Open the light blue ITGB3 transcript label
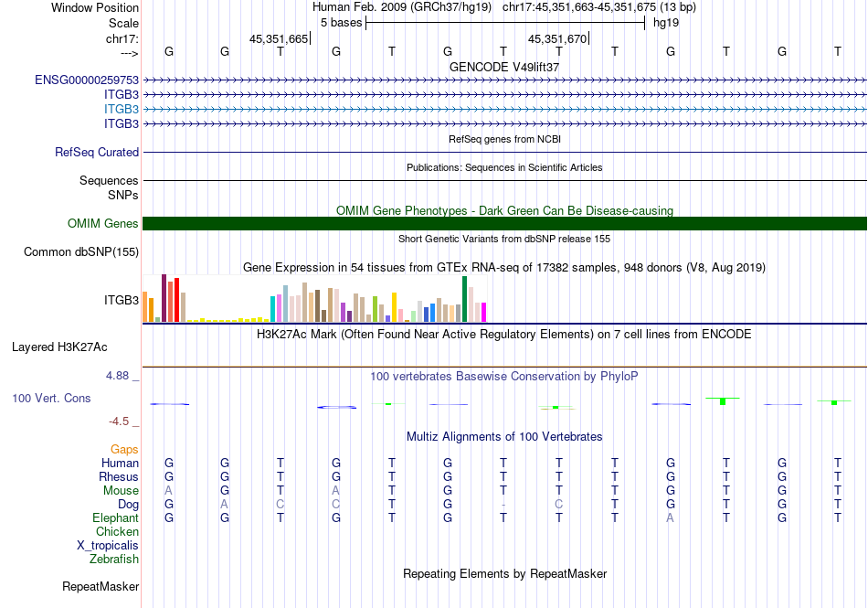The height and width of the screenshot is (608, 868). tap(121, 109)
